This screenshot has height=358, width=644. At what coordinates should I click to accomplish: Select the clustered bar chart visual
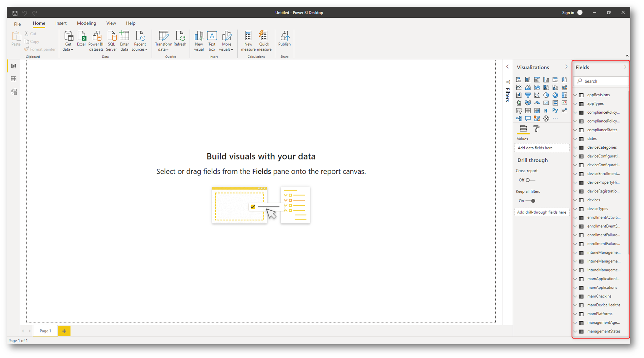537,80
